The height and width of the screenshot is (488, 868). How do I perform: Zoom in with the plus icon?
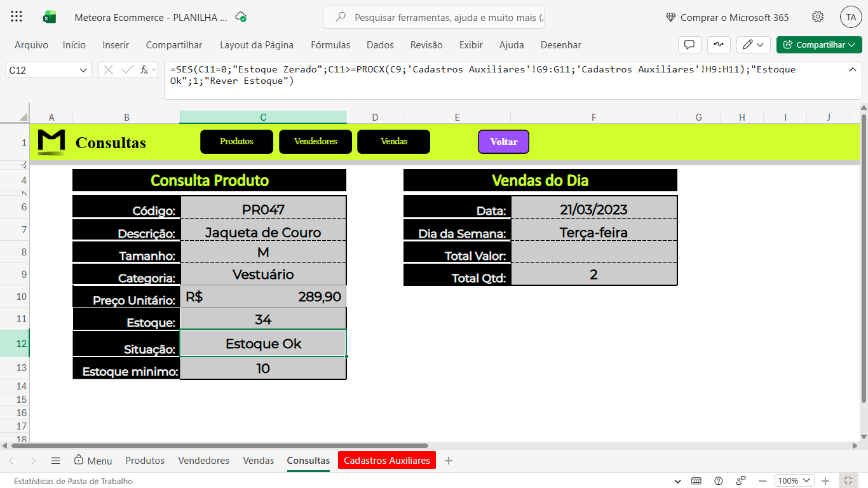[825, 481]
